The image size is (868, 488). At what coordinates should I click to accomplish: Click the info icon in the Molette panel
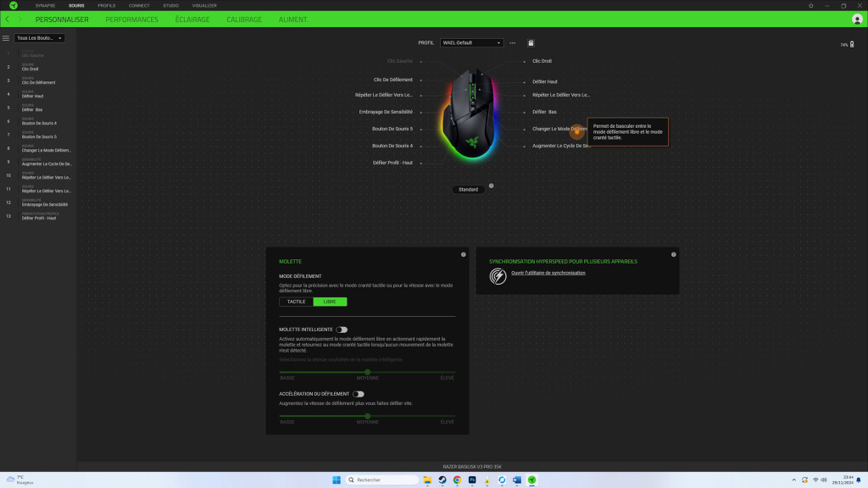pyautogui.click(x=464, y=254)
